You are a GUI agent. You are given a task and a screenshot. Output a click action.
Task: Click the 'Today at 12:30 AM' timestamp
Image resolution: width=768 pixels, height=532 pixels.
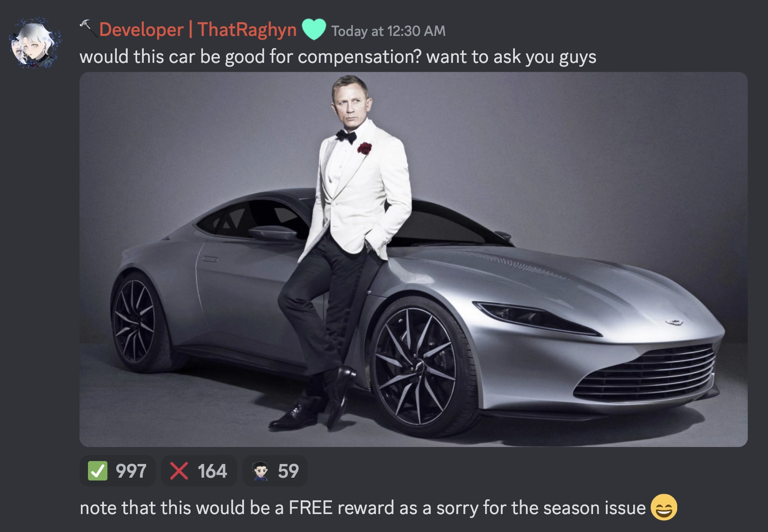pyautogui.click(x=388, y=31)
